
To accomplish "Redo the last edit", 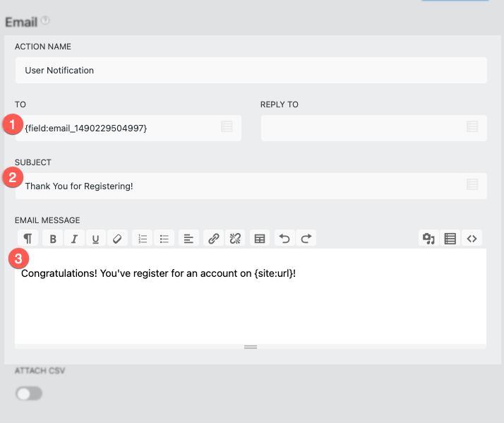I will (x=306, y=239).
